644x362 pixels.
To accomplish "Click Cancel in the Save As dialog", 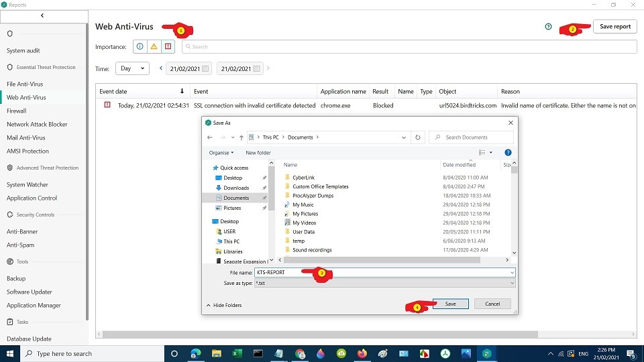I will pyautogui.click(x=492, y=304).
